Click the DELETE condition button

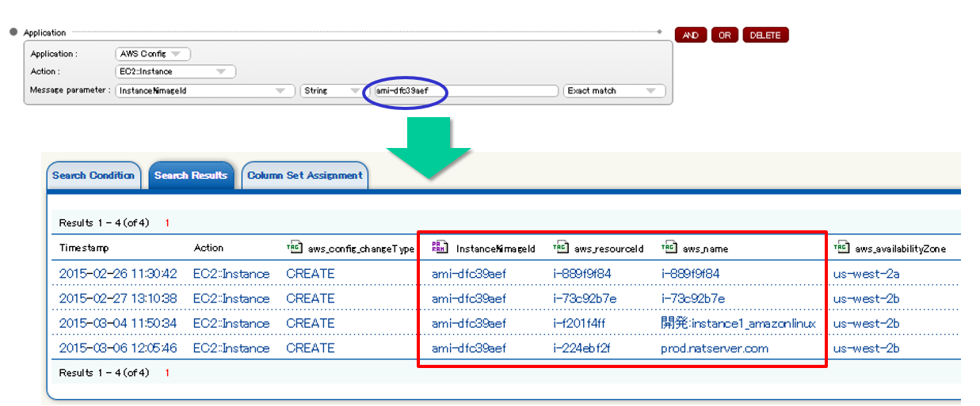[x=765, y=35]
